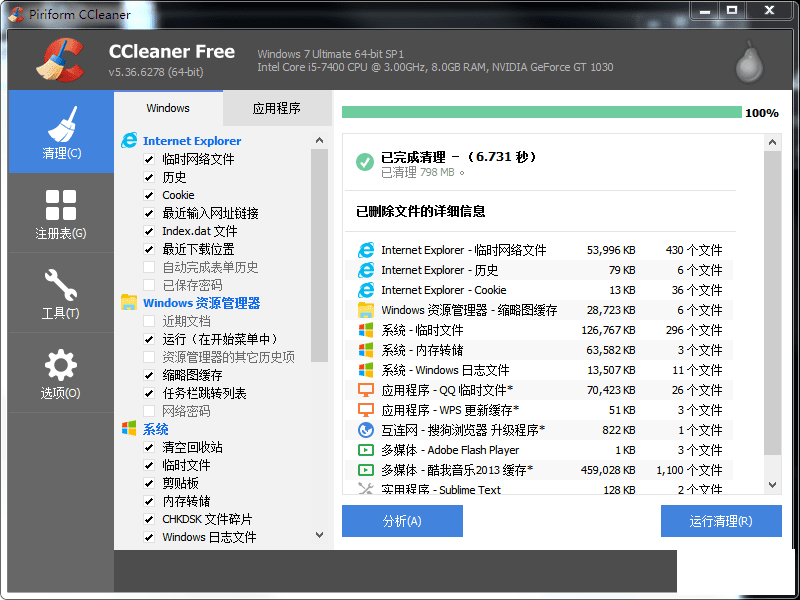Image resolution: width=800 pixels, height=600 pixels.
Task: Click monitor icon beside WPS 更新缓存
Action: point(366,410)
